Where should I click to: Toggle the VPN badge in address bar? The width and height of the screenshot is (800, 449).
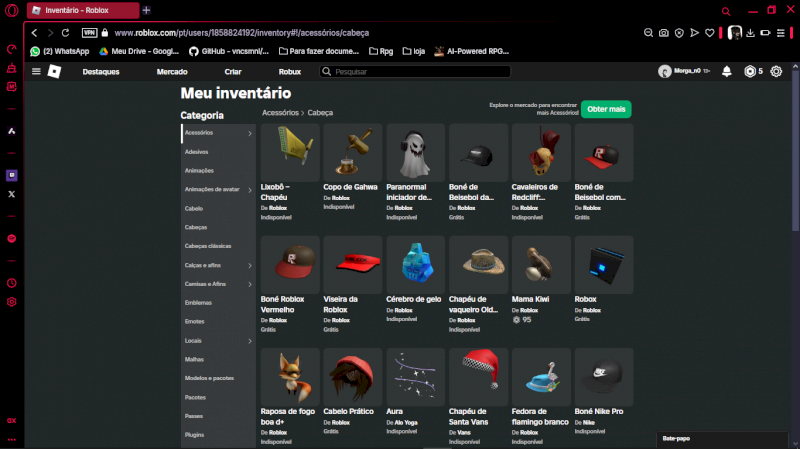89,33
